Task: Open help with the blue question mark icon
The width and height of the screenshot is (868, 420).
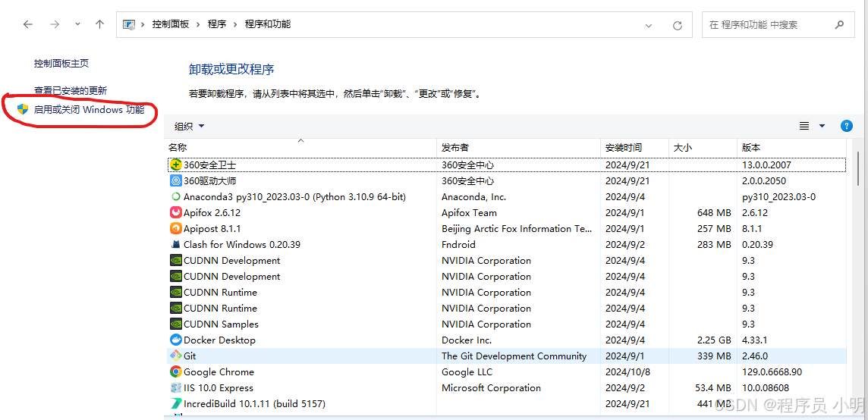Action: [x=847, y=126]
